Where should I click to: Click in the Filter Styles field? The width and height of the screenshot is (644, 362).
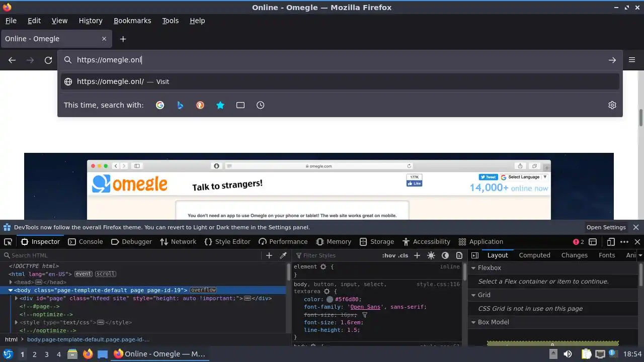point(337,255)
